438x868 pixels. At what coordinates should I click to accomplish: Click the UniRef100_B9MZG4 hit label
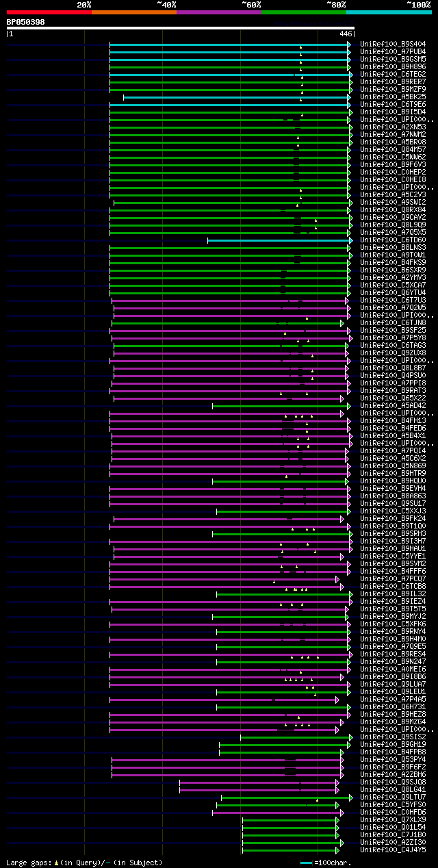[x=393, y=722]
